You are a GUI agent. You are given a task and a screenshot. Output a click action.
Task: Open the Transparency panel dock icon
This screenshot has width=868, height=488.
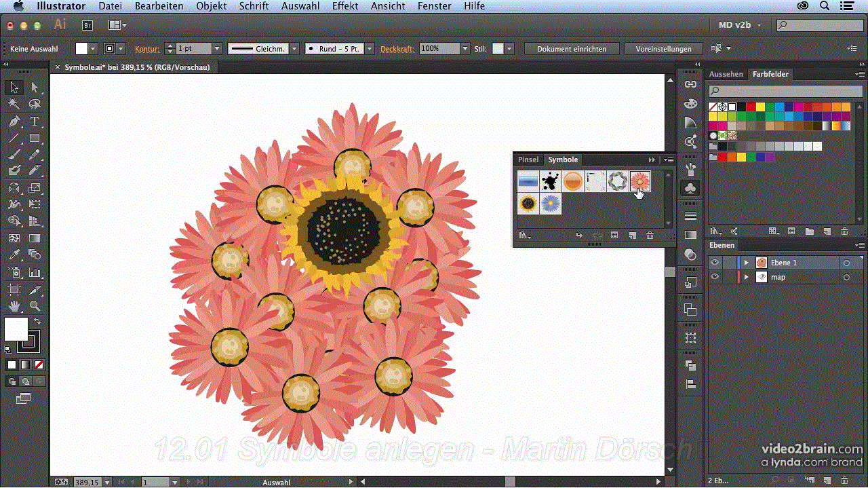[690, 255]
